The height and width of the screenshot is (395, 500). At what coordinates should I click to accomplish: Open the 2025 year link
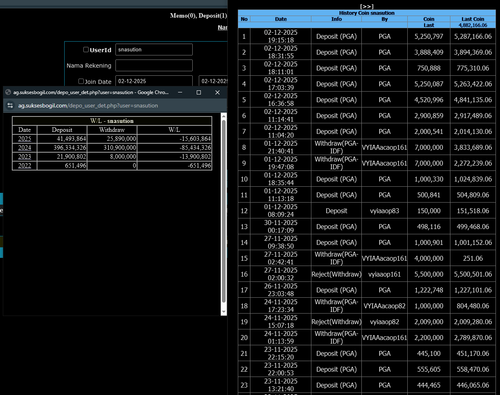[x=25, y=139]
